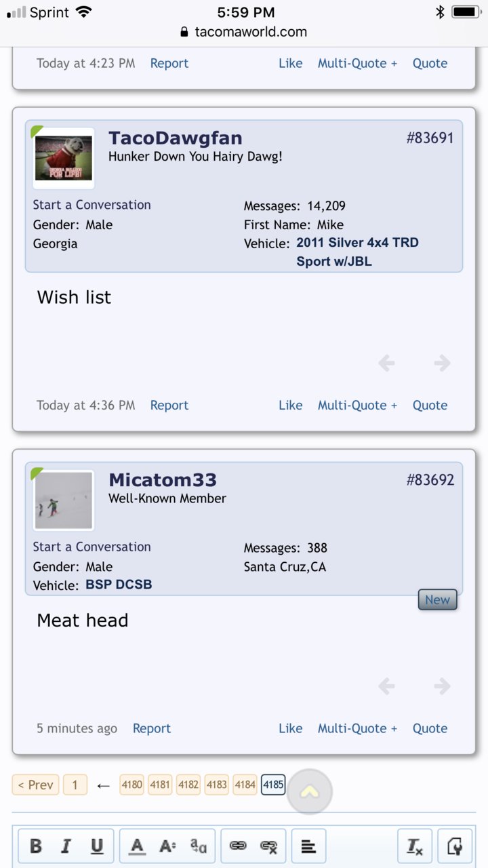This screenshot has width=488, height=868.
Task: Insert a link with the chain icon
Action: click(238, 846)
